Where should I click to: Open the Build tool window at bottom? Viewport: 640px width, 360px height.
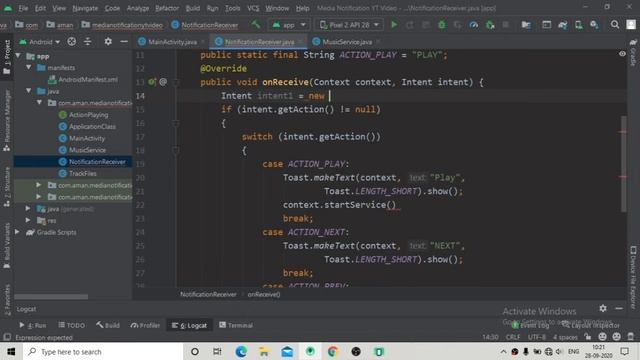tap(108, 325)
